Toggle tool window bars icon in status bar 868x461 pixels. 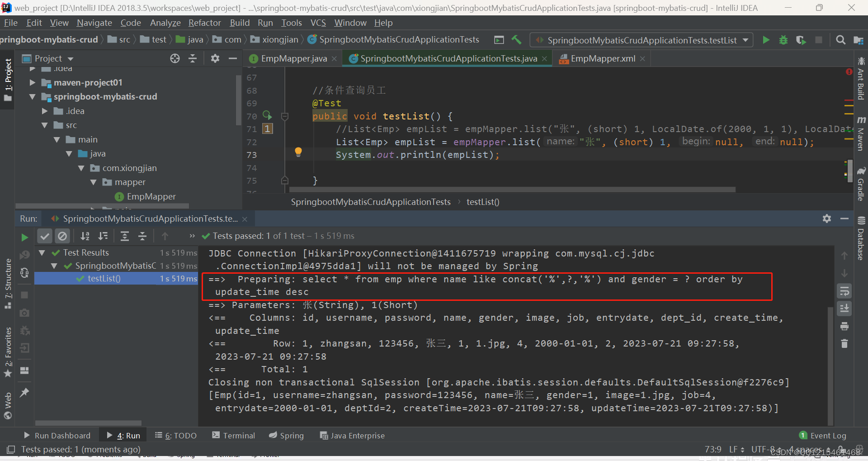[11, 449]
